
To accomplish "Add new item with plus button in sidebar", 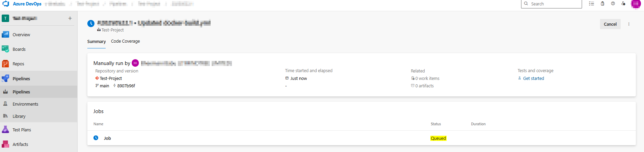I will click(70, 18).
